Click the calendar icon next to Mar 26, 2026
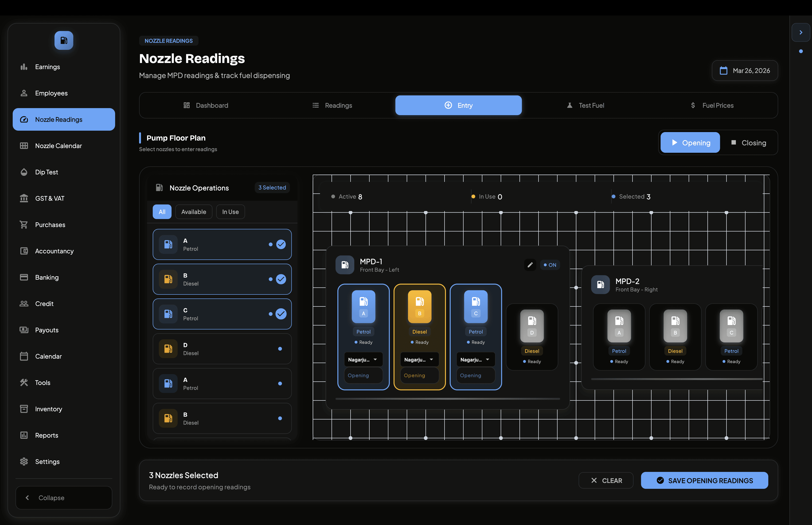The width and height of the screenshot is (812, 525). coord(723,71)
